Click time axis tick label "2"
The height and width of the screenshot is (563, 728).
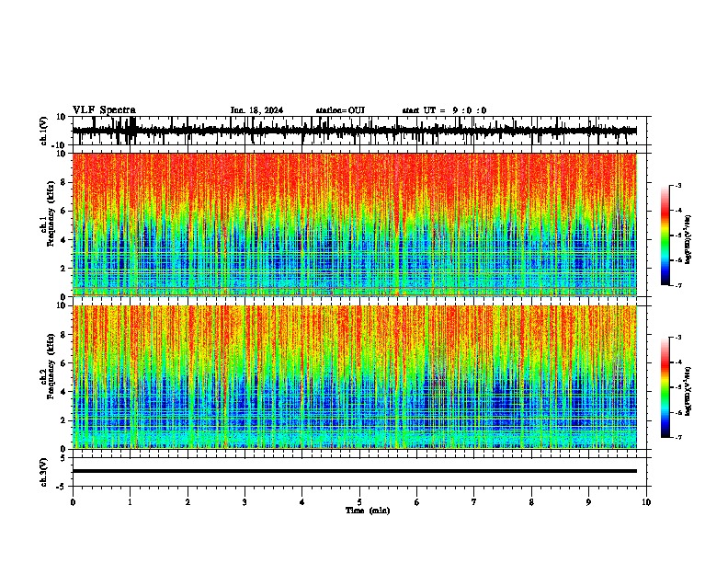(188, 502)
